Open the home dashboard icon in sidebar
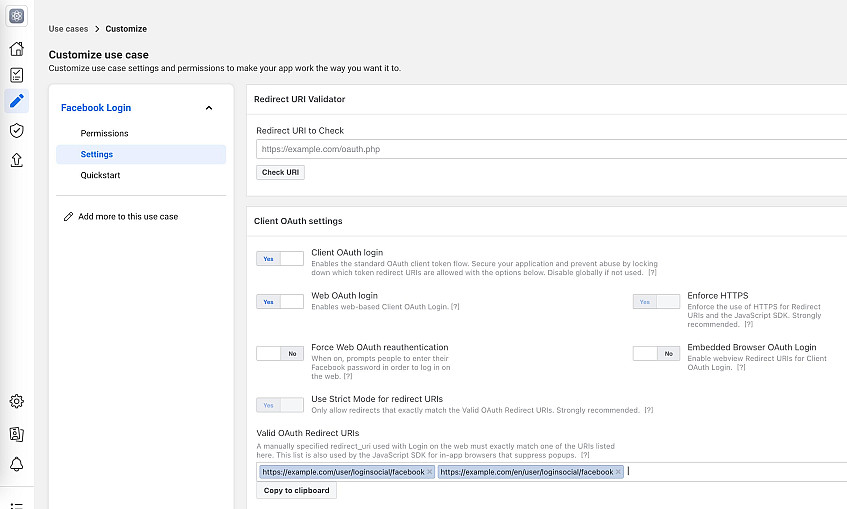The width and height of the screenshot is (847, 509). point(17,49)
